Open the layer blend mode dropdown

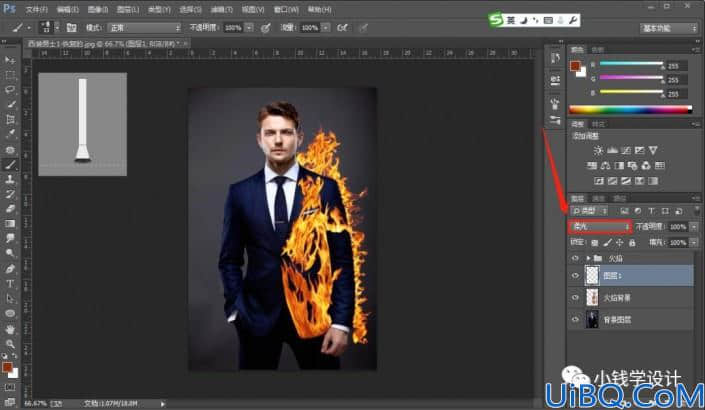(x=600, y=227)
